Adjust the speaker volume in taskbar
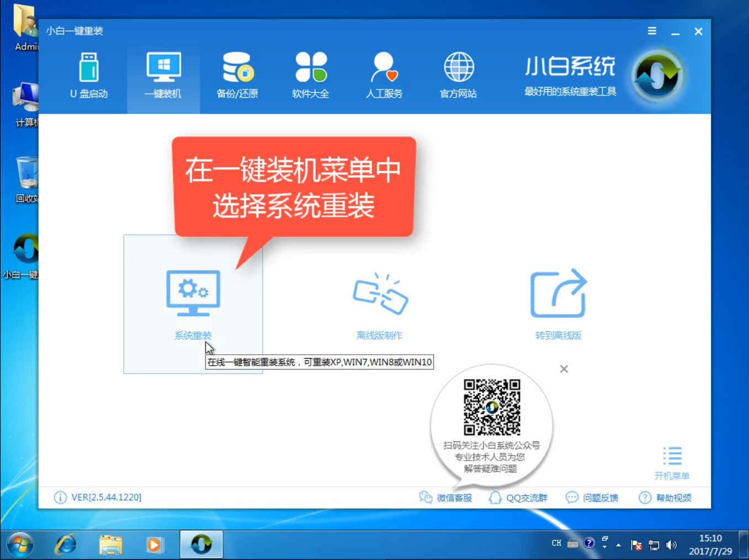The width and height of the screenshot is (749, 560). point(671,545)
